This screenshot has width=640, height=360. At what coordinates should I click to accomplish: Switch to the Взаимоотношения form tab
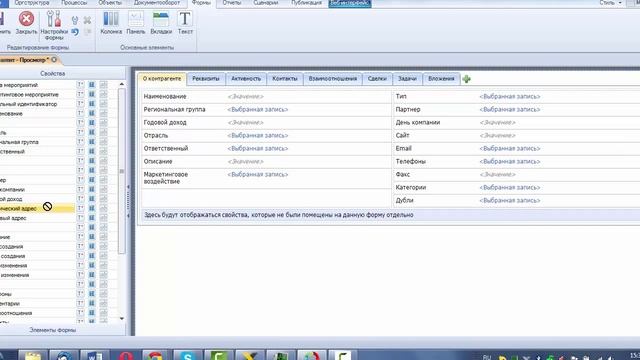click(333, 79)
